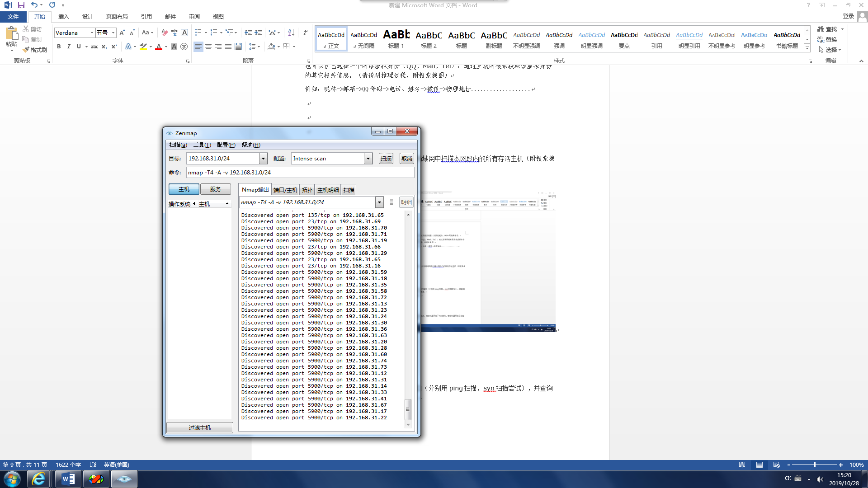The height and width of the screenshot is (488, 868).
Task: Click the 扫描 scan button in Zenmap
Action: (x=386, y=158)
